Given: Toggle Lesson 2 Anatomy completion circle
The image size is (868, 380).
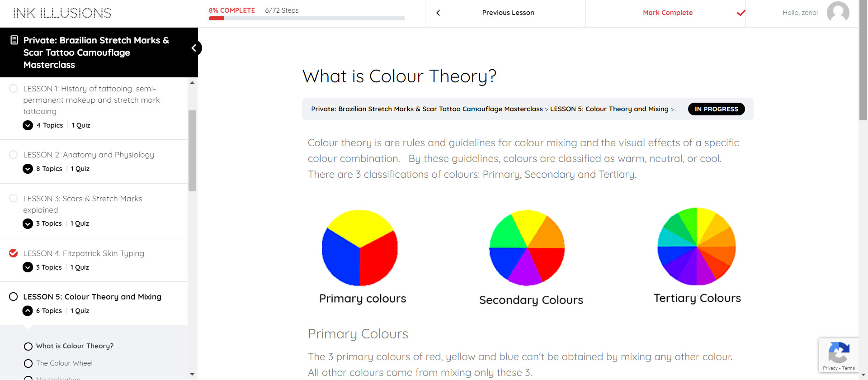Looking at the screenshot, I should coord(14,155).
